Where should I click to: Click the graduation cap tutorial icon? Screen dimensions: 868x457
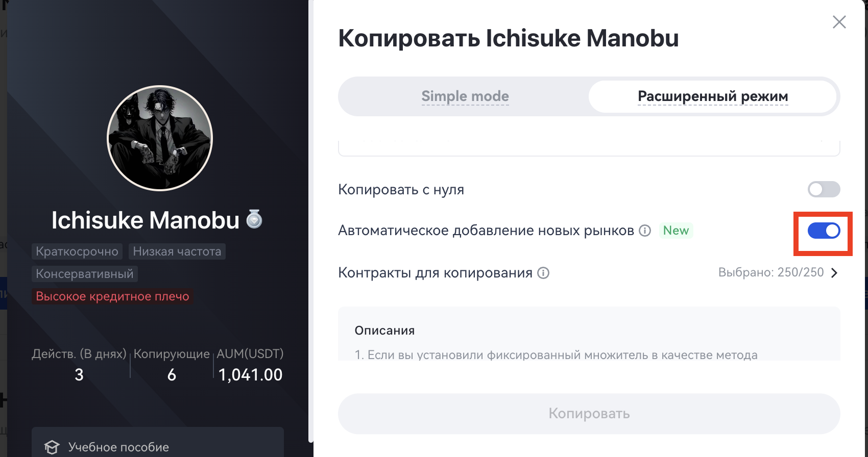52,447
